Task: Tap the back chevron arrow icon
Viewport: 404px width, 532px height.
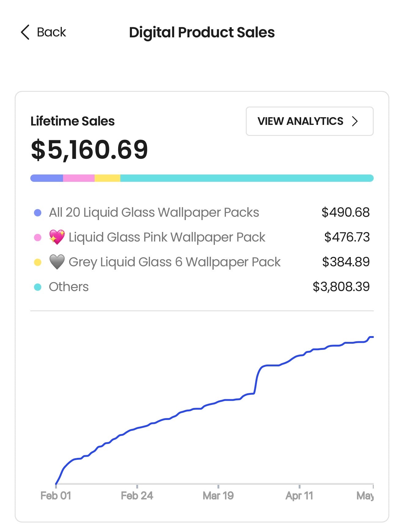Action: point(25,32)
